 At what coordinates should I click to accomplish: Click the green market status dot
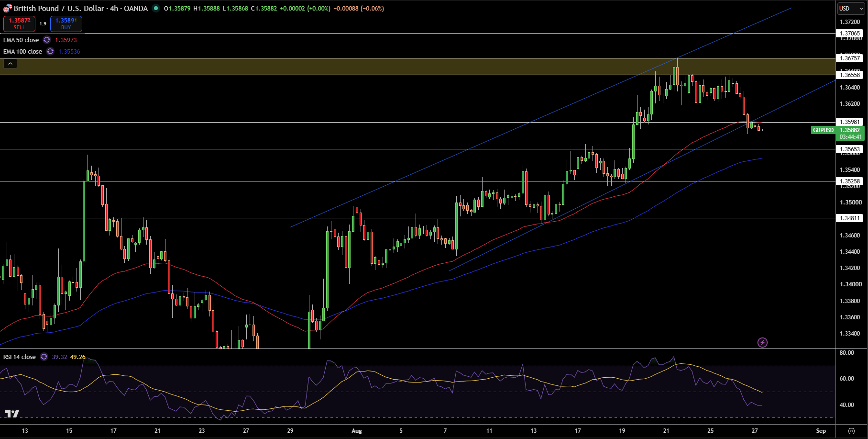click(156, 8)
